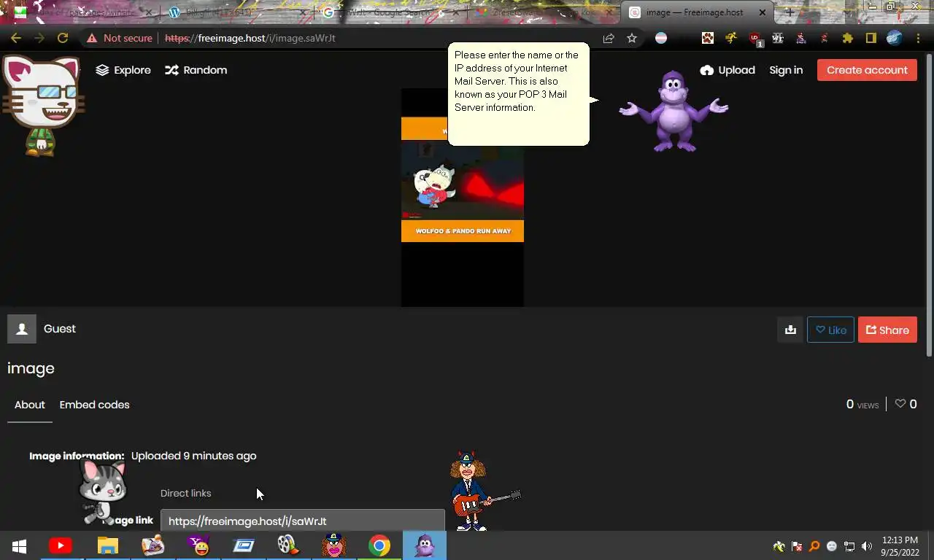Image resolution: width=934 pixels, height=560 pixels.
Task: Click the Sign in link
Action: click(786, 70)
